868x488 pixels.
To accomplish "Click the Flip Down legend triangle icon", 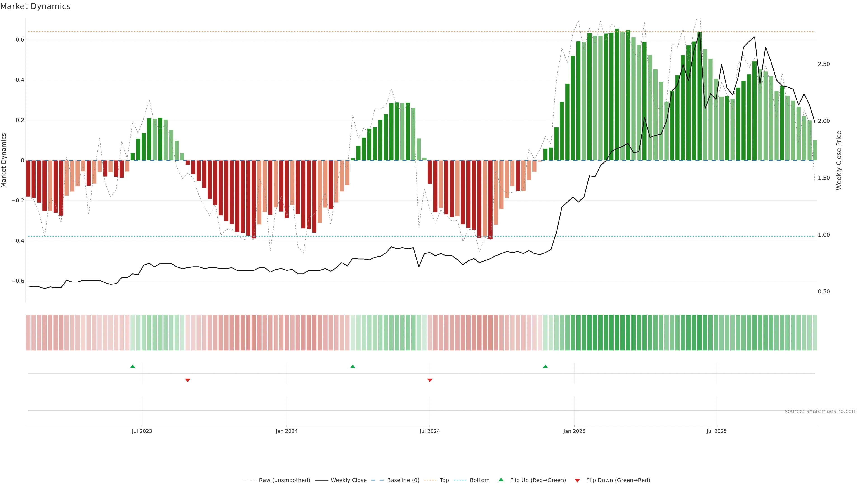I will tap(577, 480).
